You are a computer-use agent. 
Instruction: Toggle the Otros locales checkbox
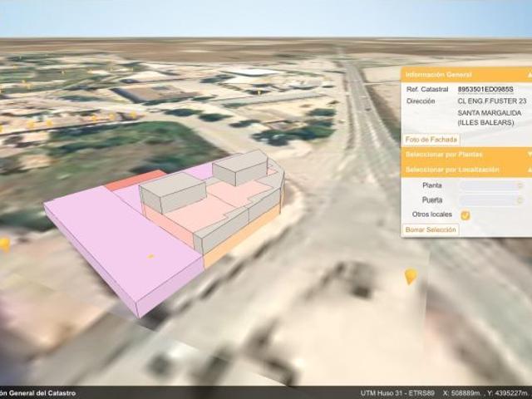465,215
